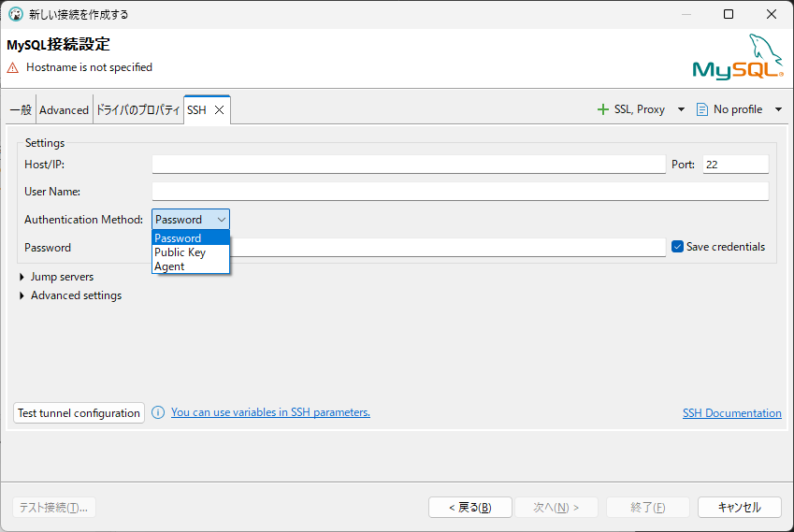Expand the Advanced settings section
794x532 pixels.
tap(22, 295)
